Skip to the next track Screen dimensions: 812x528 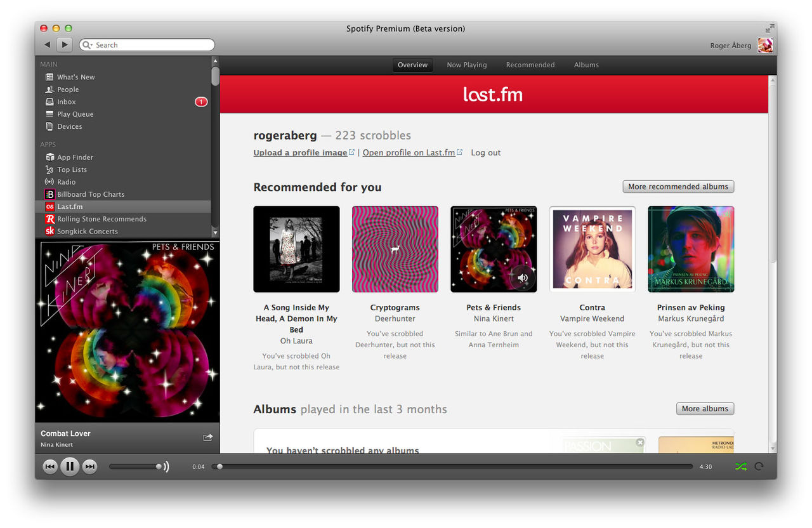(90, 467)
